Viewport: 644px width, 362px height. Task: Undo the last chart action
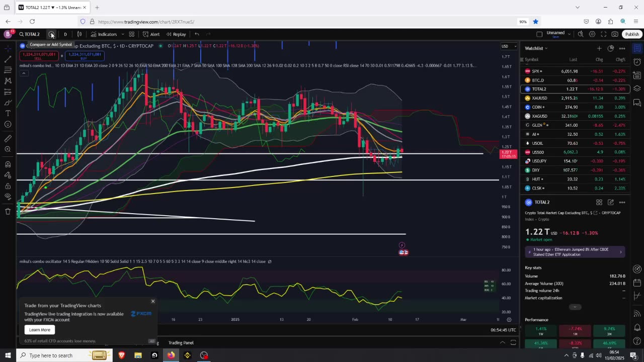tap(197, 34)
